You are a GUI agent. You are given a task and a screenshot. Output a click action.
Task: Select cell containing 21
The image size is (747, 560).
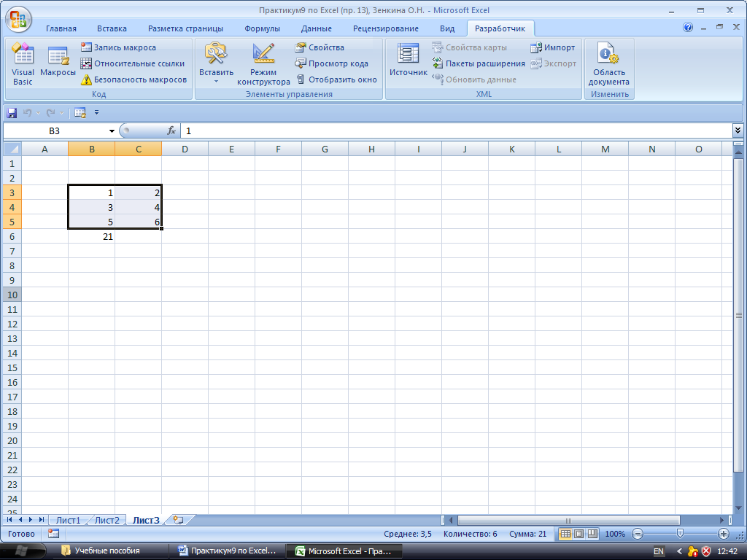(x=91, y=237)
